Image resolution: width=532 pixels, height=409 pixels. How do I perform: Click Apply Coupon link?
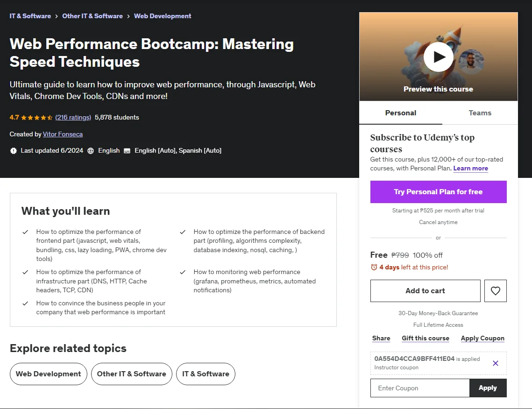coord(482,338)
